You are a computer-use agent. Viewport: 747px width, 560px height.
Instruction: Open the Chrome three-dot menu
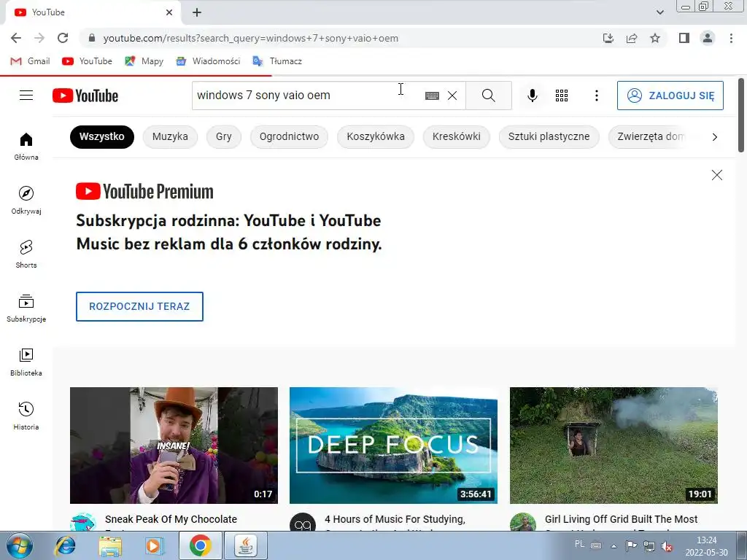click(731, 38)
